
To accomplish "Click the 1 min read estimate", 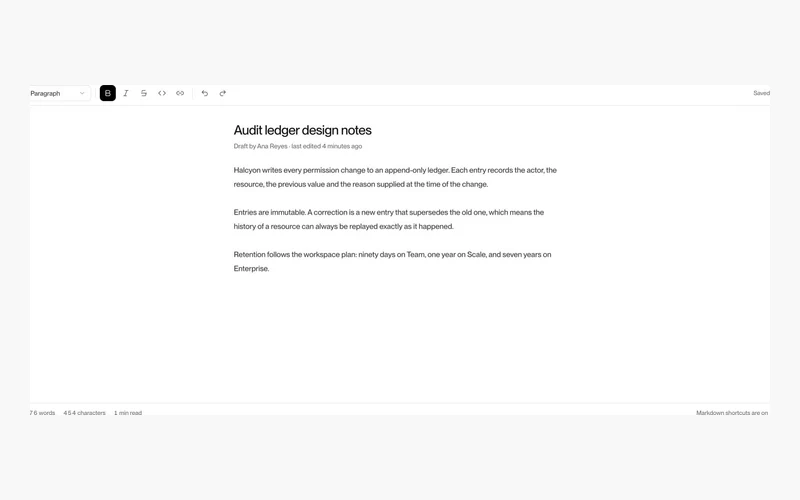I will pos(128,413).
